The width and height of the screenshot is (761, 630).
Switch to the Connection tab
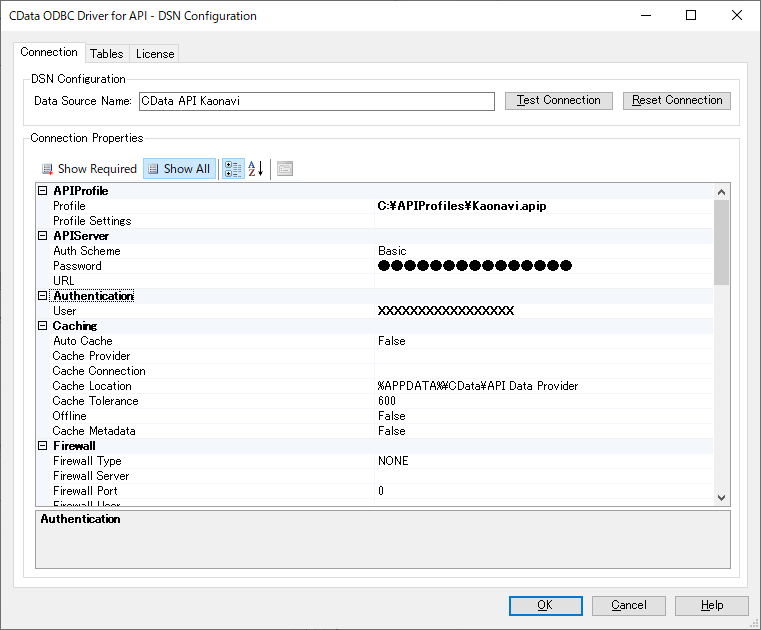[49, 52]
